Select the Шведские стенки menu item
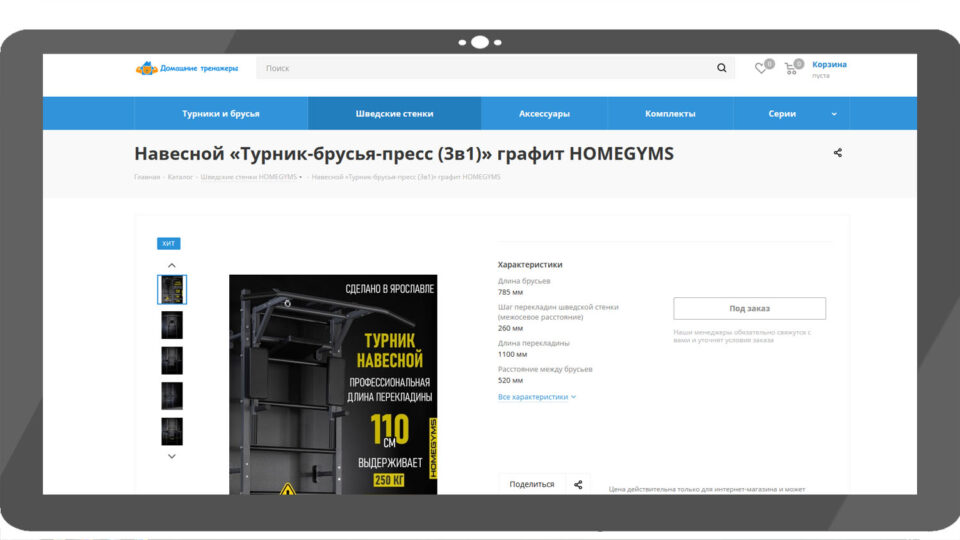Screen dimensions: 960x540 tap(394, 113)
